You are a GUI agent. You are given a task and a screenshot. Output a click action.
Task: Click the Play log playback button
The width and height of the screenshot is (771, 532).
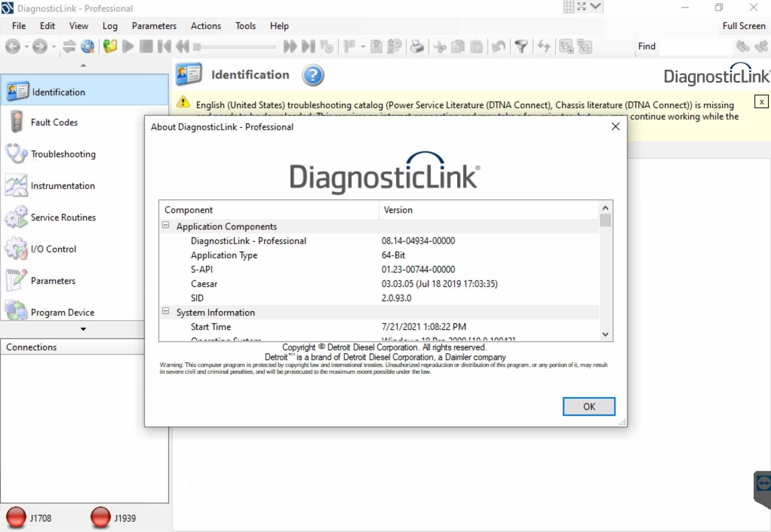coord(128,47)
